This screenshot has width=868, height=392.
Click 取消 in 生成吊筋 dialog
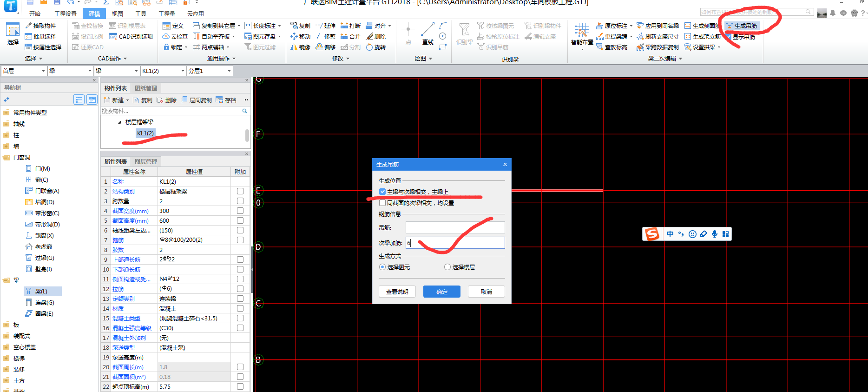point(487,292)
